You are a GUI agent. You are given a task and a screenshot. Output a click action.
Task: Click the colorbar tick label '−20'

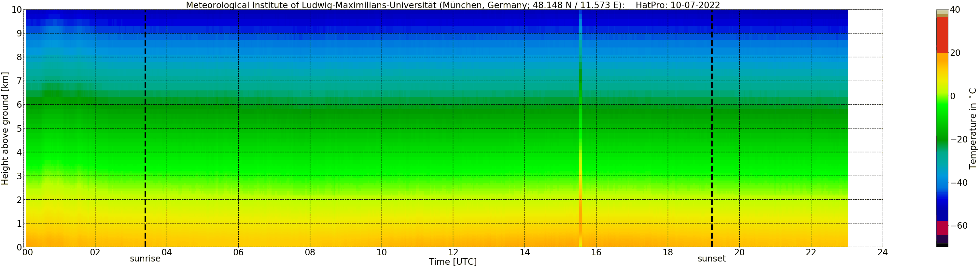pos(959,140)
